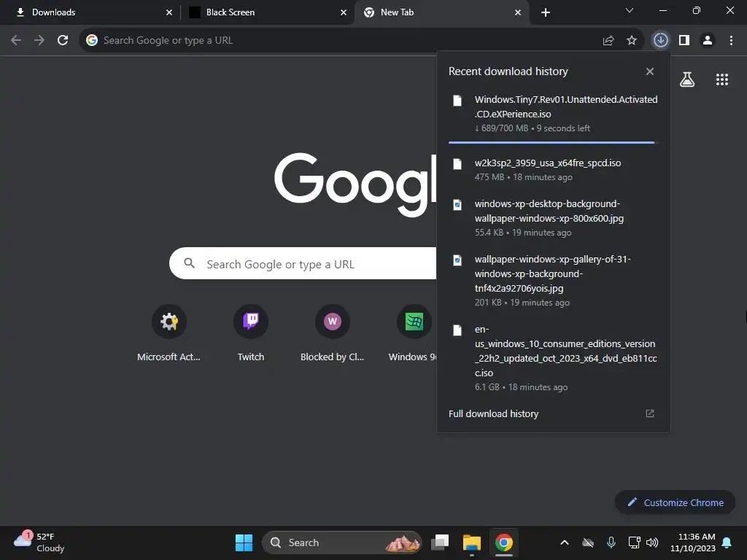
Task: Open the Chrome downloads toolbar icon
Action: [x=660, y=41]
